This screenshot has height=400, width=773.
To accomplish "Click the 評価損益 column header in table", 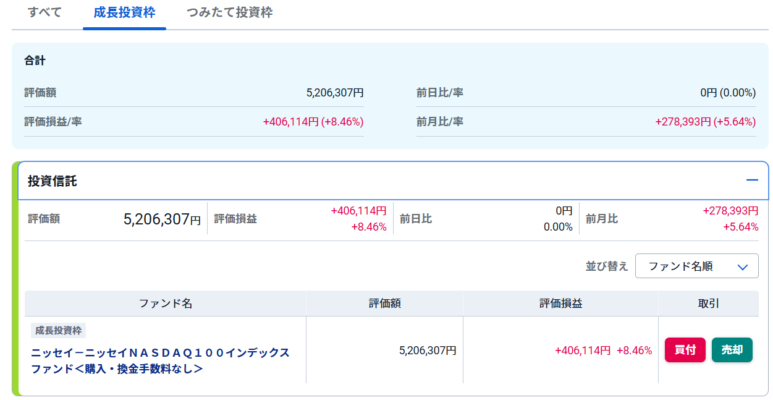I will pyautogui.click(x=561, y=304).
